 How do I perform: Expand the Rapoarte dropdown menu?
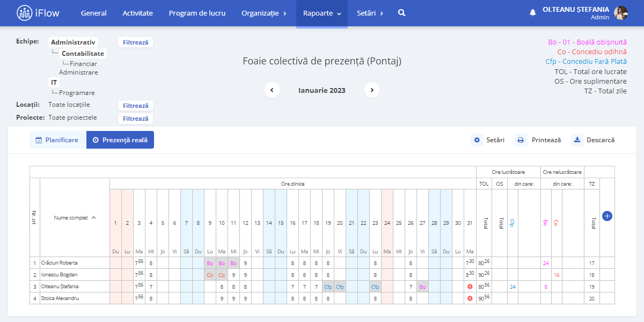(x=322, y=13)
